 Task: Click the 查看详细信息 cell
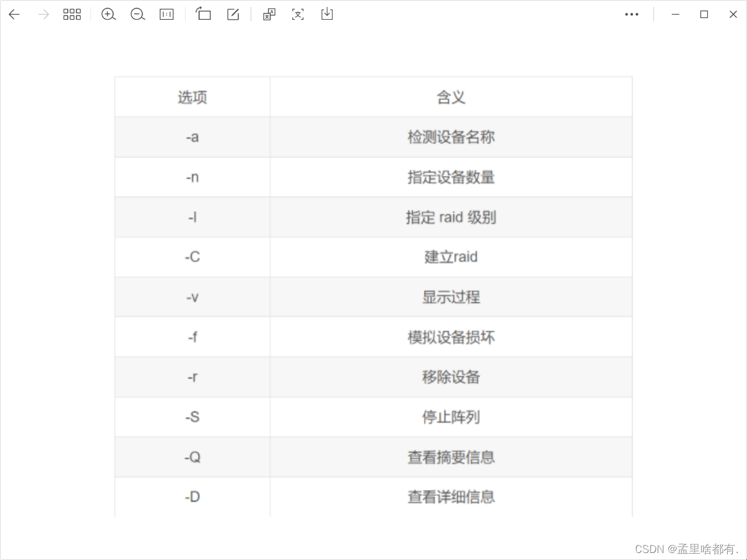(451, 497)
